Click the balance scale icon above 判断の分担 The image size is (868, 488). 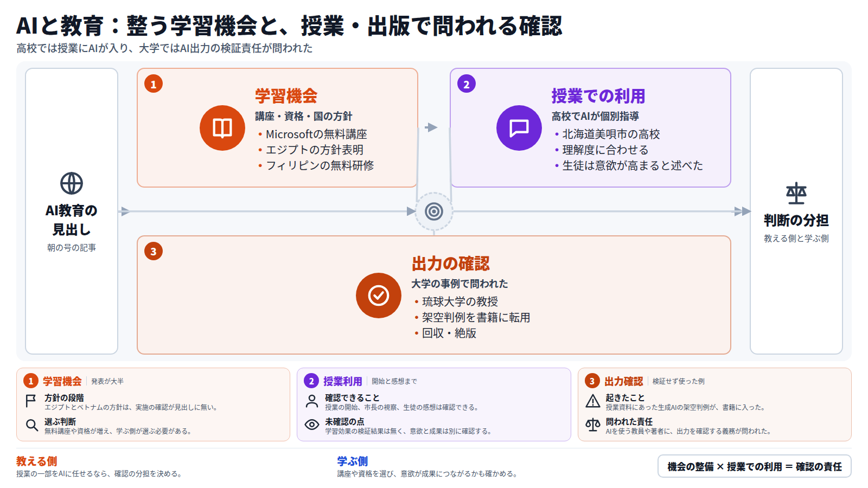796,193
